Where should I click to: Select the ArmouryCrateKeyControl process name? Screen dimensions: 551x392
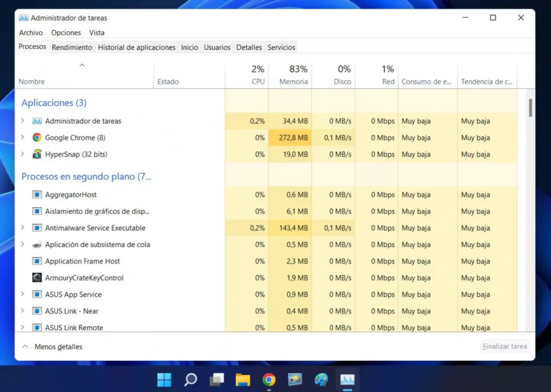pyautogui.click(x=84, y=277)
